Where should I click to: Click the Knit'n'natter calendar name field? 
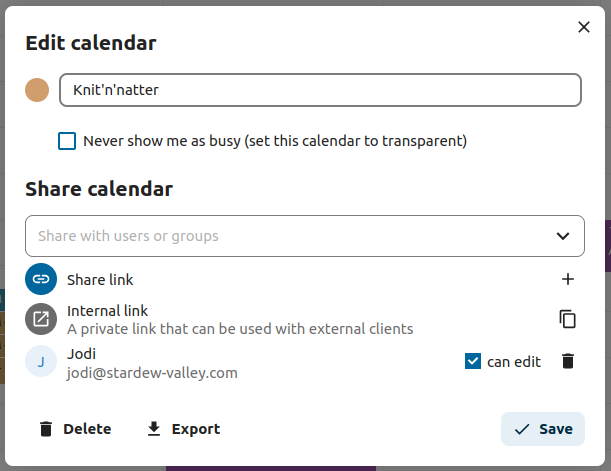(x=320, y=90)
